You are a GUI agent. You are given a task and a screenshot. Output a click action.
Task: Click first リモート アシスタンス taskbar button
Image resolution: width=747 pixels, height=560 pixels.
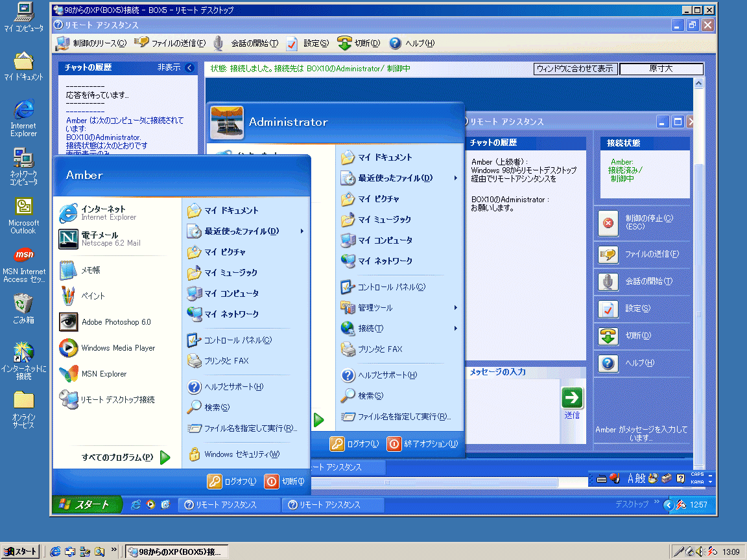coord(229,505)
